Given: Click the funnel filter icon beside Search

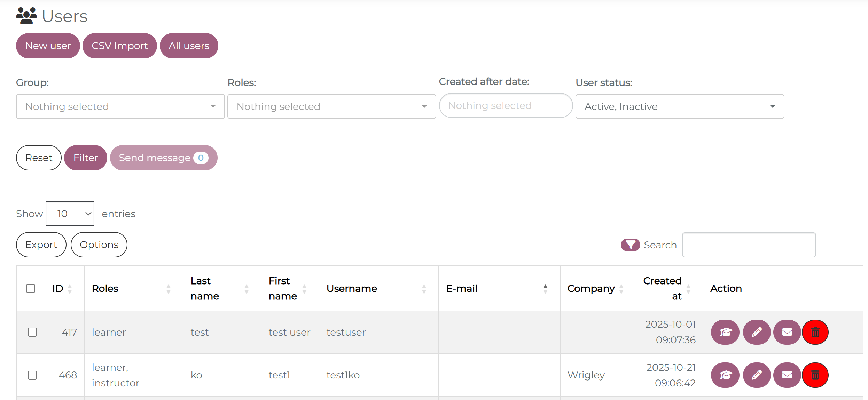Looking at the screenshot, I should pos(630,245).
